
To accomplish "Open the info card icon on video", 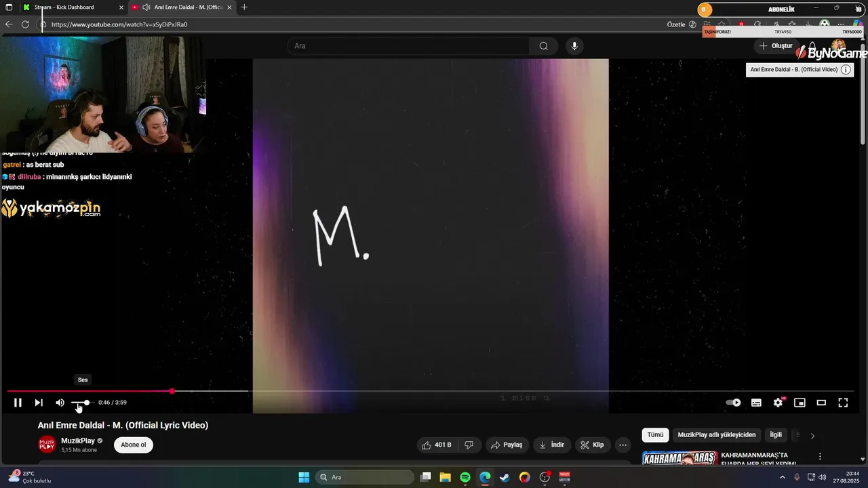I will point(846,70).
